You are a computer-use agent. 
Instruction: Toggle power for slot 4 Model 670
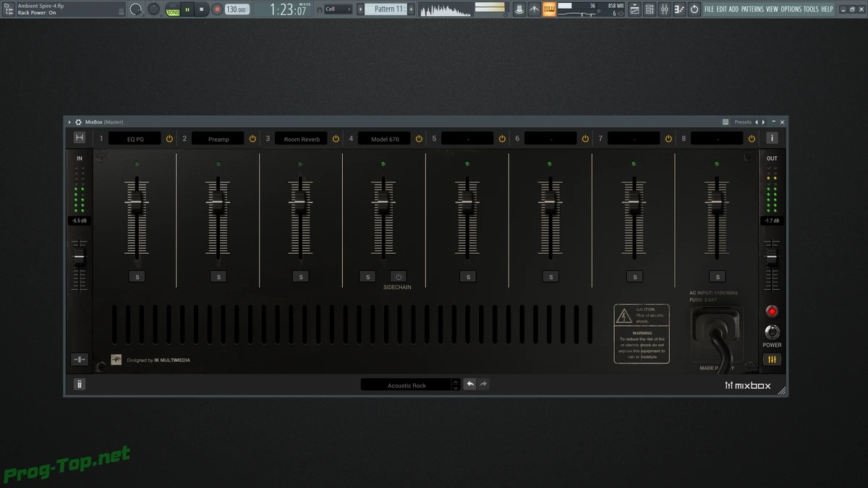(x=419, y=138)
